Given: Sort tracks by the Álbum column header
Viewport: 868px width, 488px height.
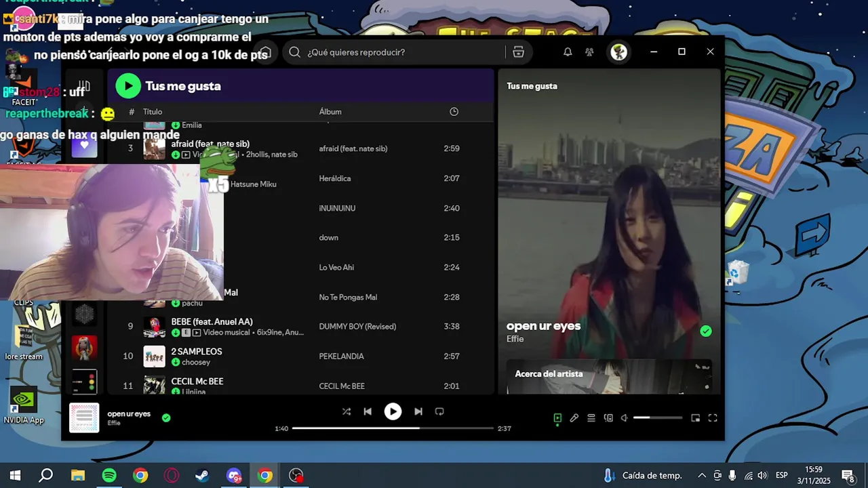Looking at the screenshot, I should click(330, 112).
